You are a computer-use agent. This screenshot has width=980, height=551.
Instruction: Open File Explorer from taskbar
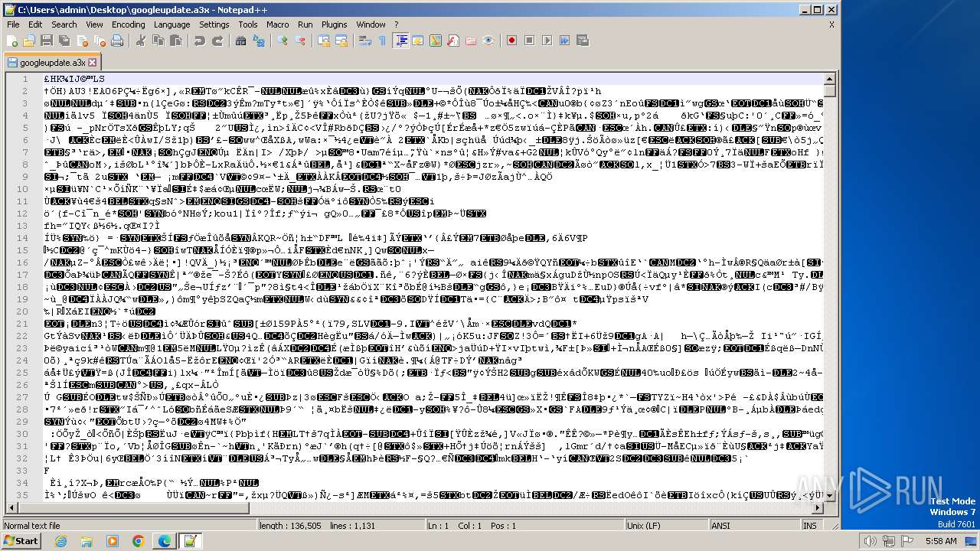(87, 541)
